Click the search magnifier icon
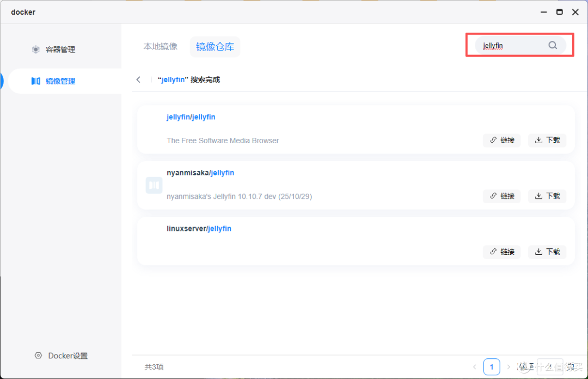 553,45
